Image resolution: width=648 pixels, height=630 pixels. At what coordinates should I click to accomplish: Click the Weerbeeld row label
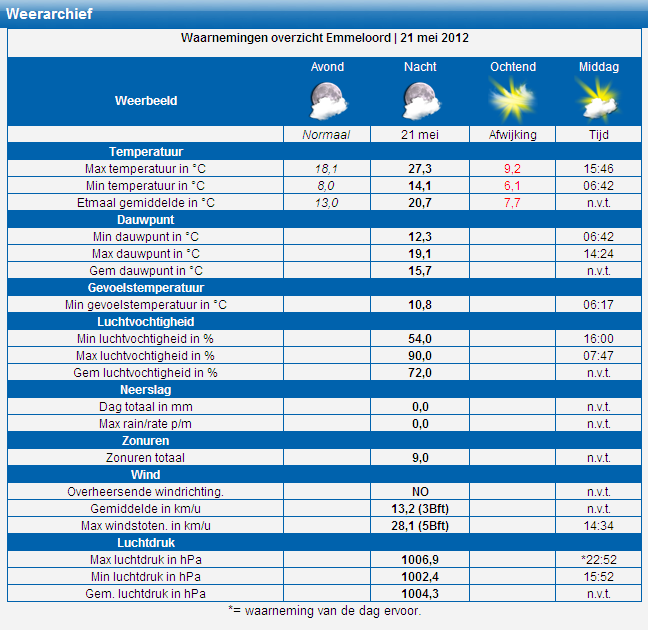pos(146,101)
